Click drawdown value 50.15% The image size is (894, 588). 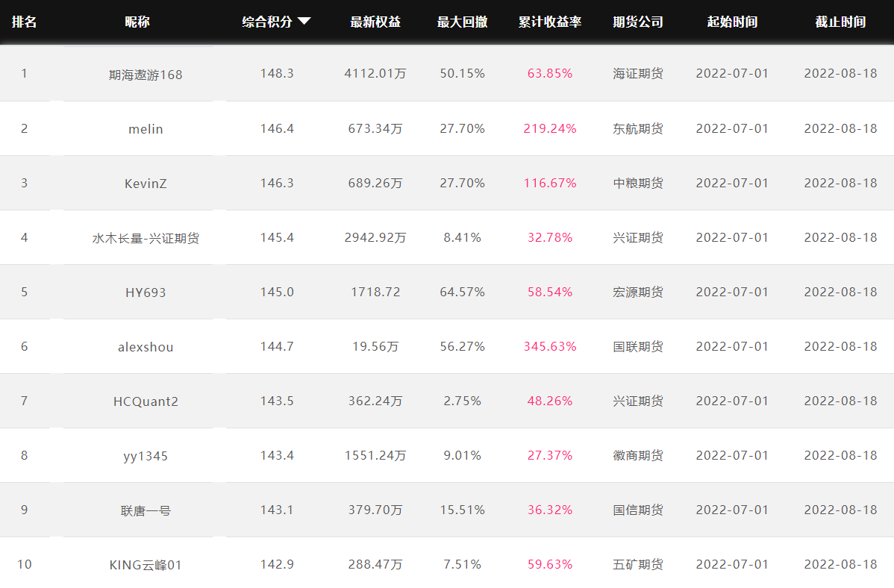click(463, 73)
